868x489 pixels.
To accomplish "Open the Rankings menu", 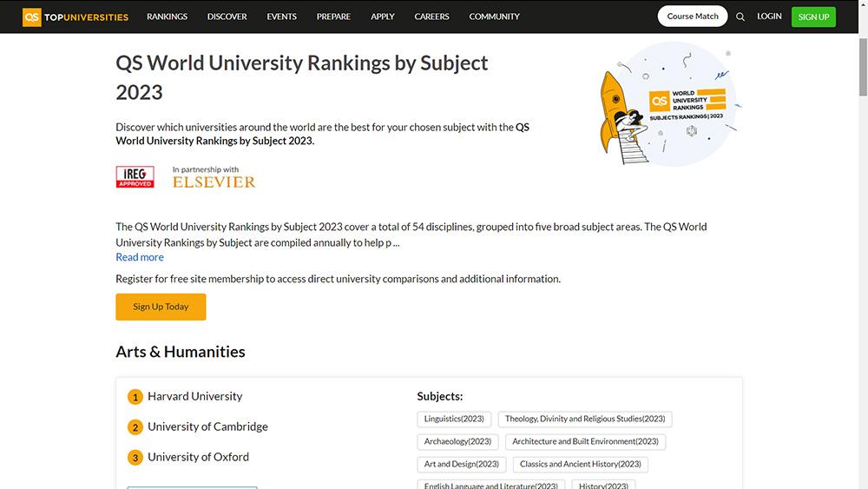I will 168,17.
